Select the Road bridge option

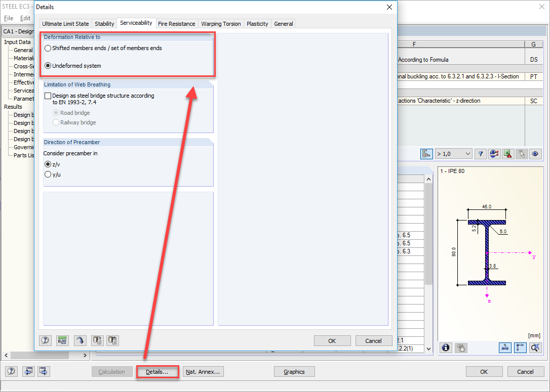56,113
